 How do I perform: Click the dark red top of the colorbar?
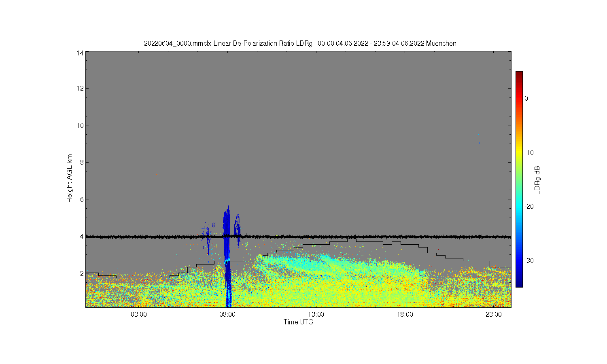coord(519,75)
